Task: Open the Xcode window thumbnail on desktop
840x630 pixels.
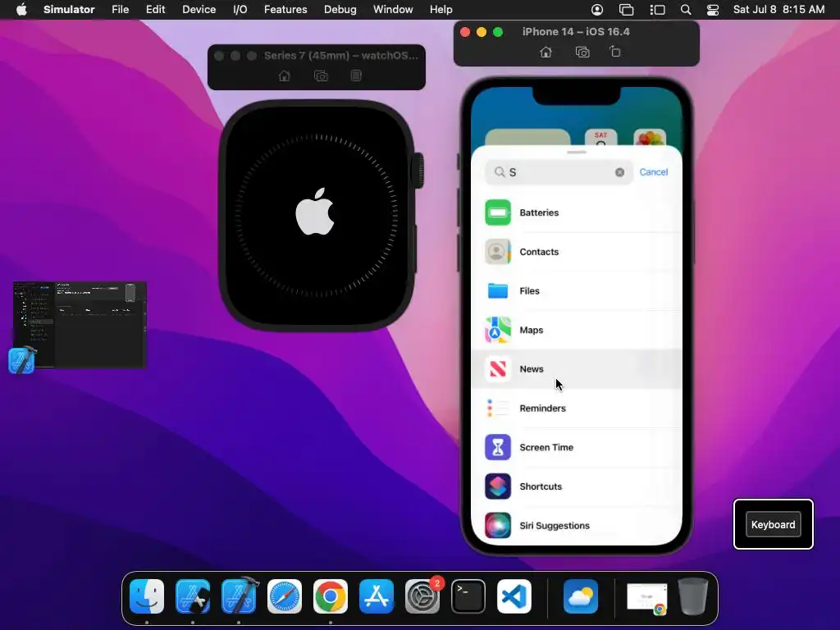Action: [80, 325]
